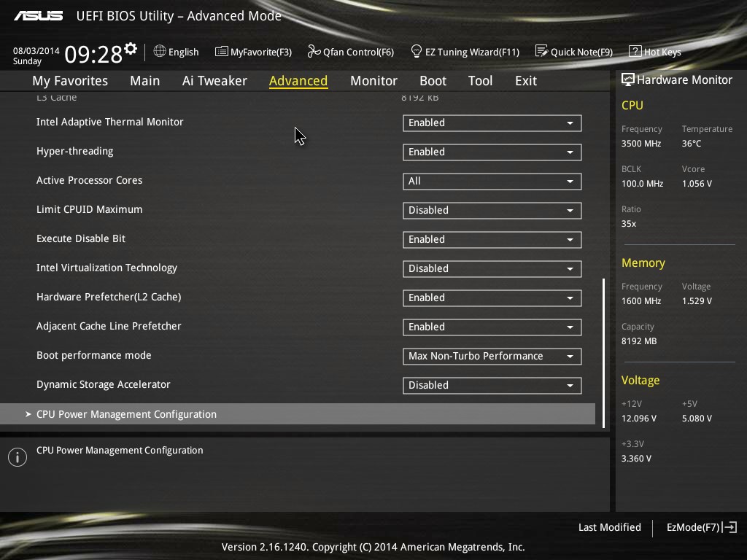
Task: Click the ASUS logo
Action: (39, 16)
